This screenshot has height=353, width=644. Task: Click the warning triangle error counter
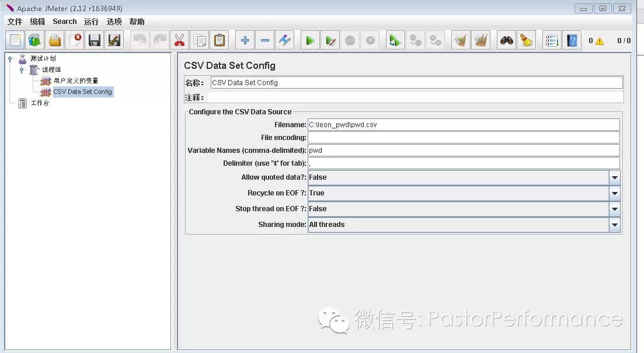[599, 41]
